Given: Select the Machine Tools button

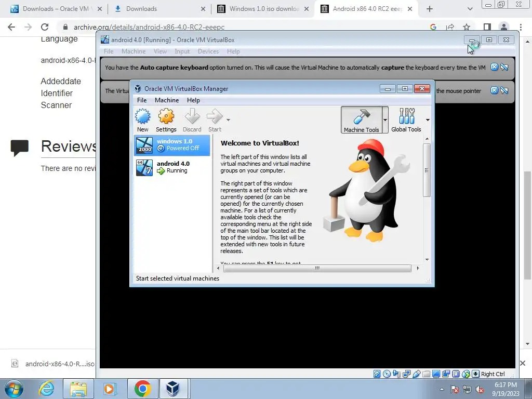Looking at the screenshot, I should [362, 120].
